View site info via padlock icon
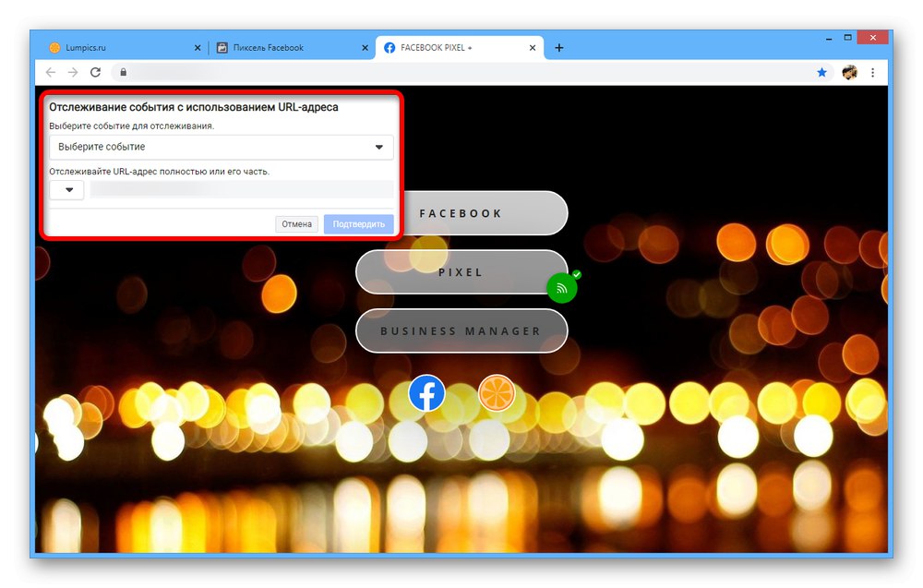This screenshot has height=588, width=923. pyautogui.click(x=123, y=72)
